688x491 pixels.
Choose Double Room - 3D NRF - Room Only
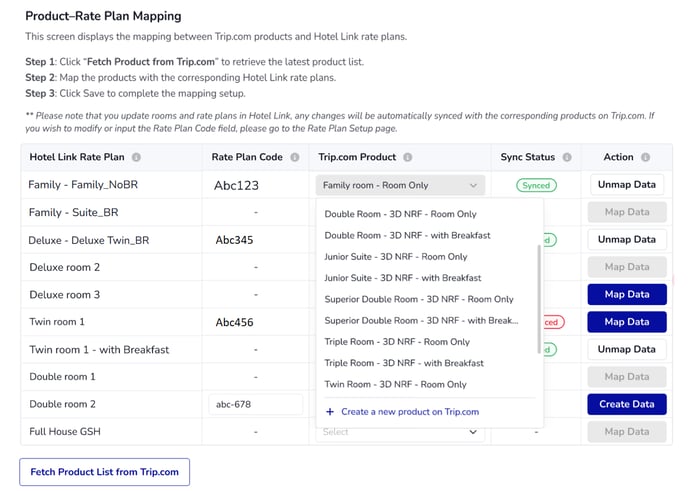[x=400, y=214]
